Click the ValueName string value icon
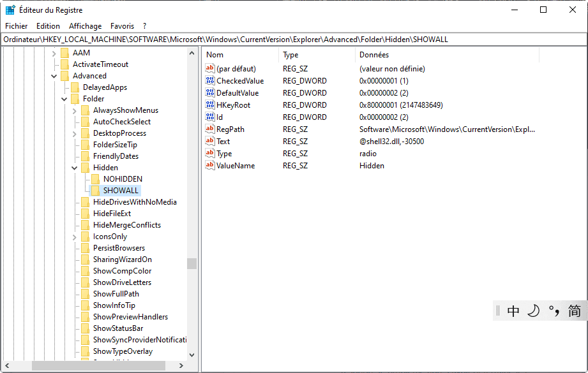 pos(210,166)
